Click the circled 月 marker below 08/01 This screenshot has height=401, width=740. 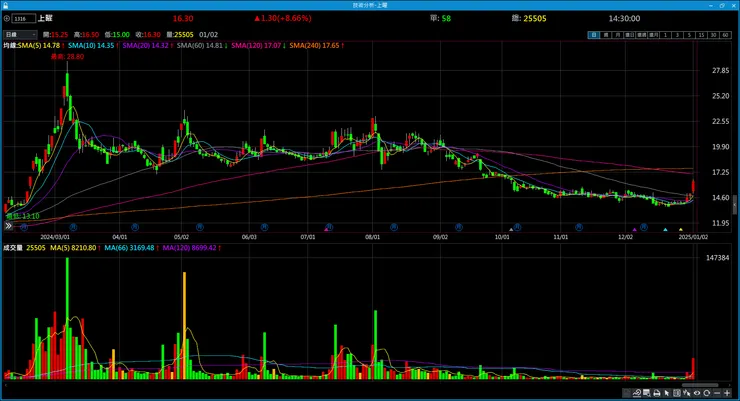point(394,227)
